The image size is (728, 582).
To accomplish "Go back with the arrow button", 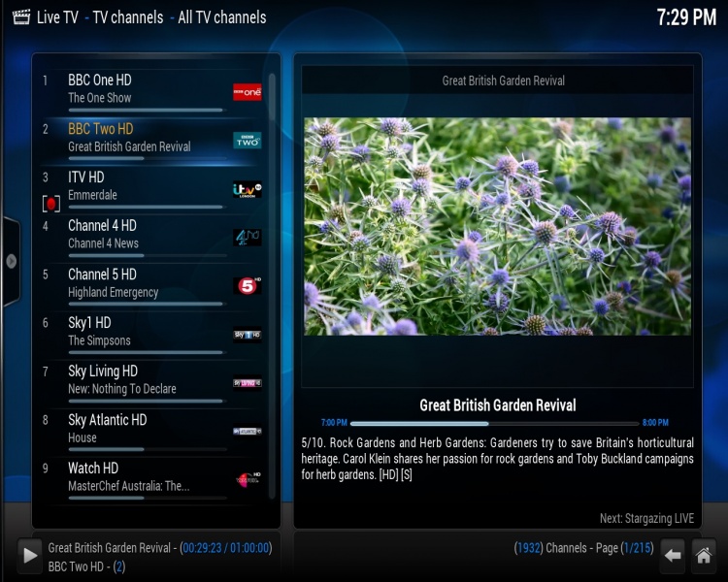I will (x=673, y=555).
